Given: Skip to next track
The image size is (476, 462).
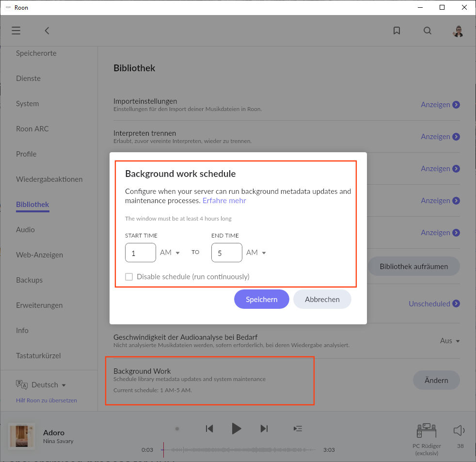Looking at the screenshot, I should tap(264, 428).
